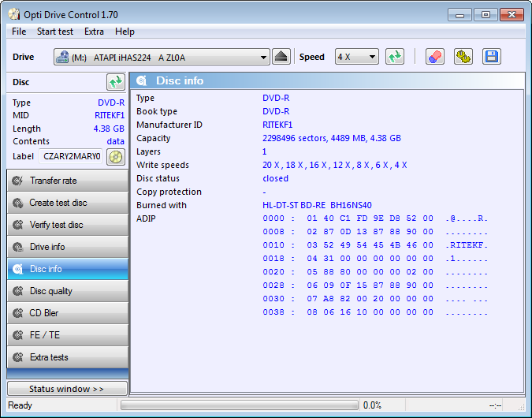Click the drive icon in Drive combo box
The height and width of the screenshot is (418, 532).
point(62,57)
